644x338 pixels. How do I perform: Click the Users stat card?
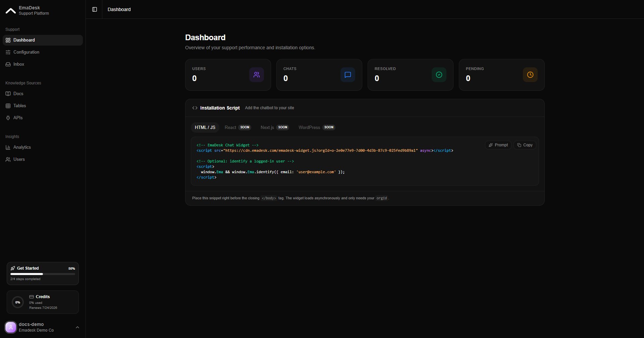pos(228,75)
